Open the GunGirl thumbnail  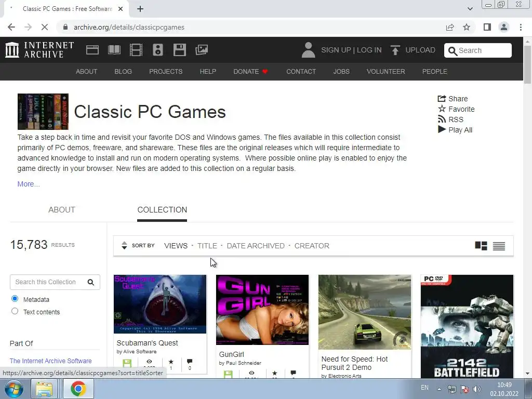(262, 310)
